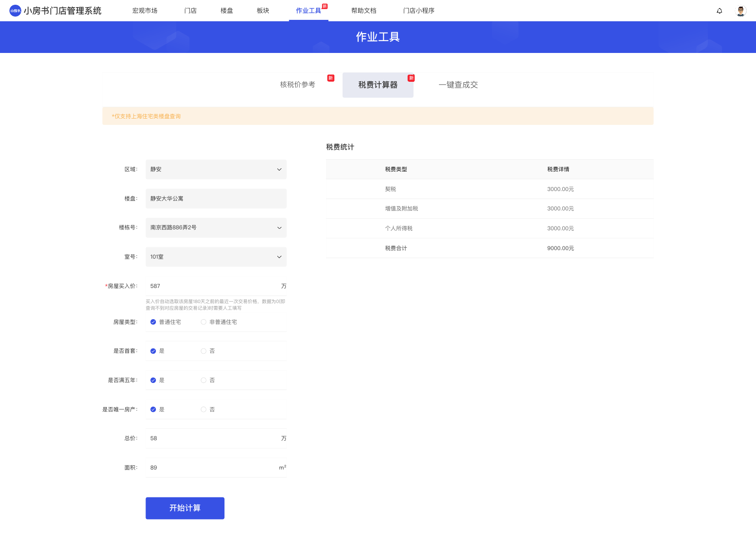Open the 楼栋号 dropdown

click(x=216, y=227)
